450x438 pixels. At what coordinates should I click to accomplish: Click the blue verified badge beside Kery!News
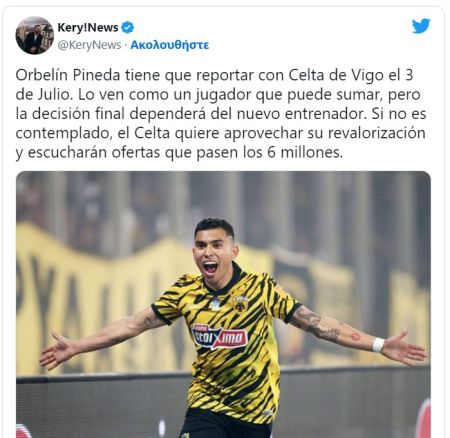pos(127,27)
